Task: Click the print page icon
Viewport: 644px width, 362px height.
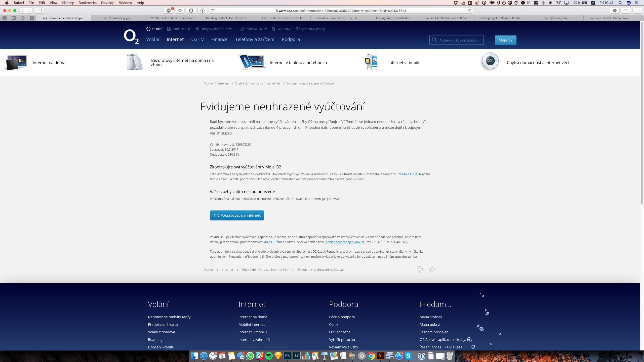Action: click(419, 269)
